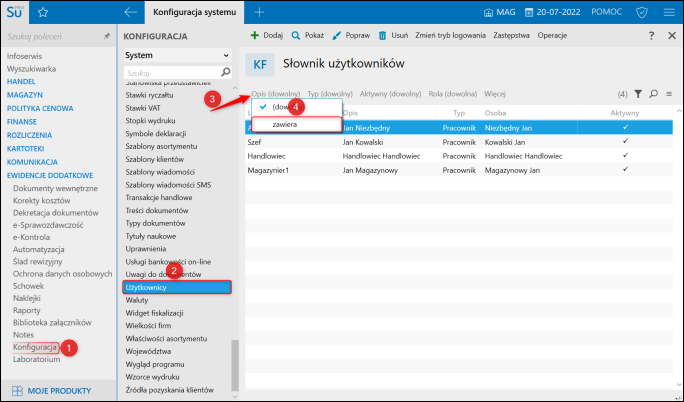Click the green Dodaj plus icon
684x402 pixels.
click(255, 35)
